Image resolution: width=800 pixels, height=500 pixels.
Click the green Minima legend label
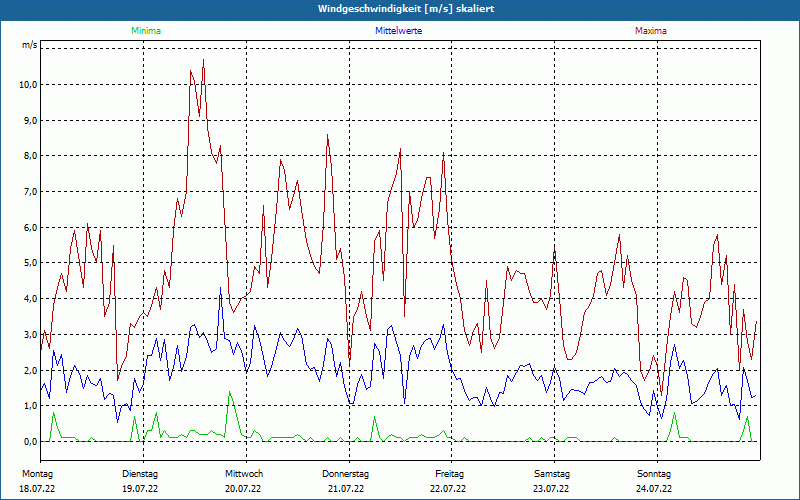pyautogui.click(x=146, y=31)
